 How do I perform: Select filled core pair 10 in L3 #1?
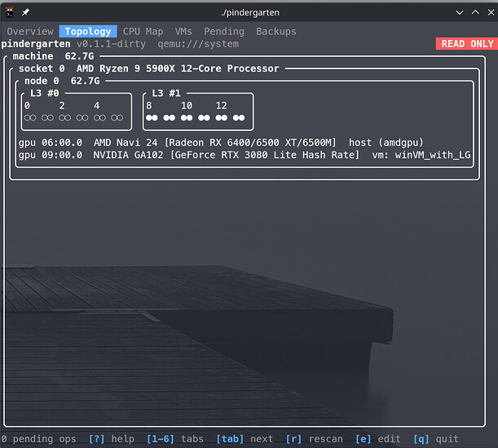click(187, 118)
